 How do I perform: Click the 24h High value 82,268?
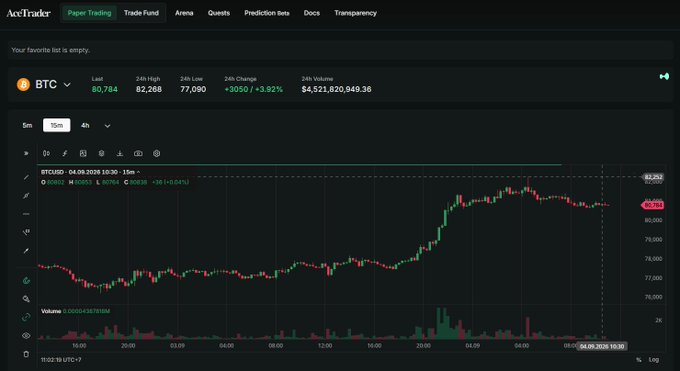149,89
